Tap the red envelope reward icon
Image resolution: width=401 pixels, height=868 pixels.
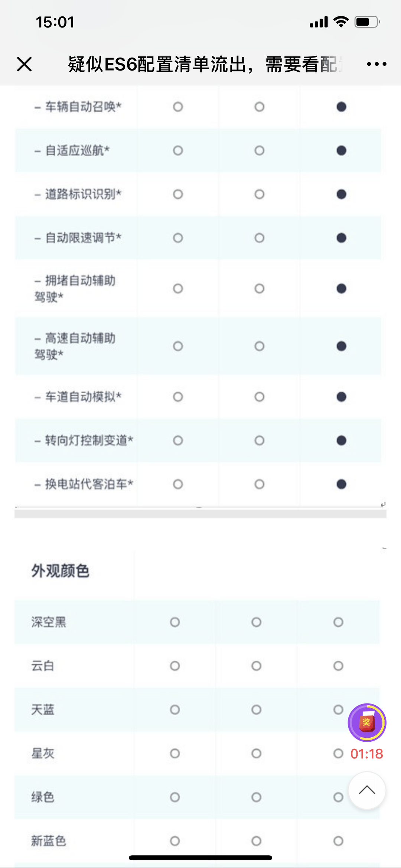point(367,722)
